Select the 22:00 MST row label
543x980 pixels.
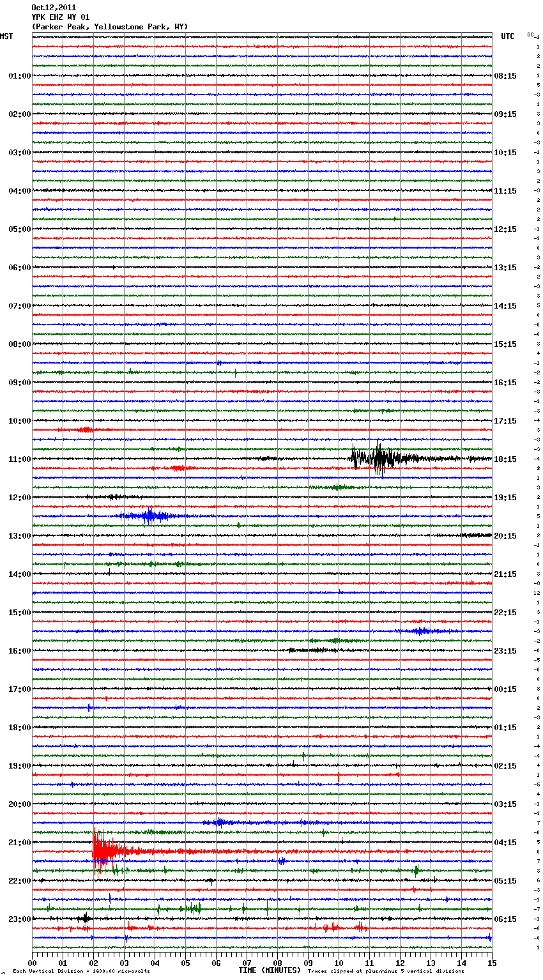pos(19,881)
